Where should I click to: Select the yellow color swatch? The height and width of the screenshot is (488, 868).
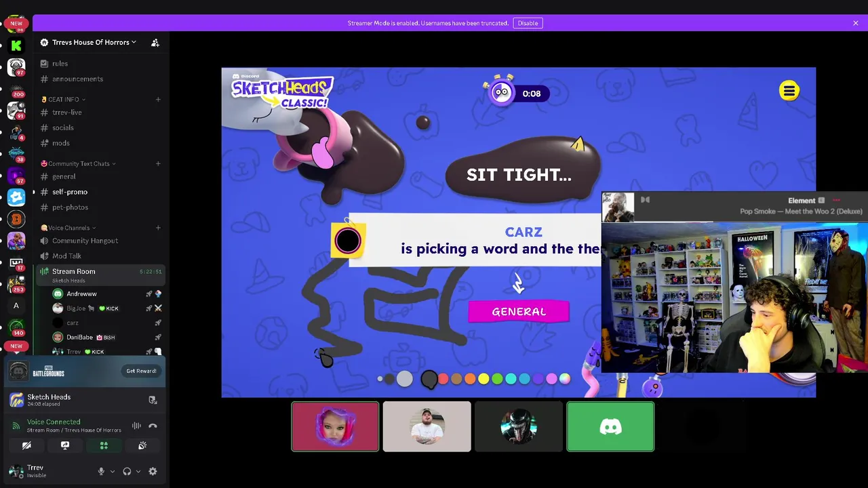point(484,379)
